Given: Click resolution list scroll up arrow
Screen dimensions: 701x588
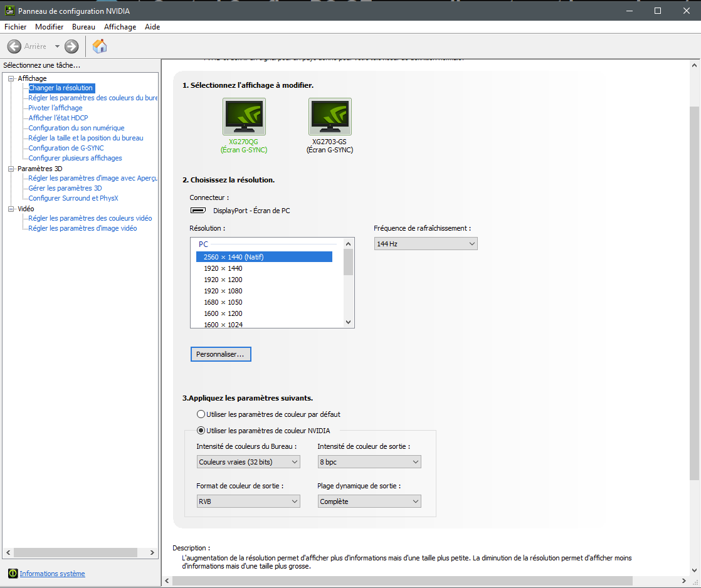Looking at the screenshot, I should click(348, 243).
